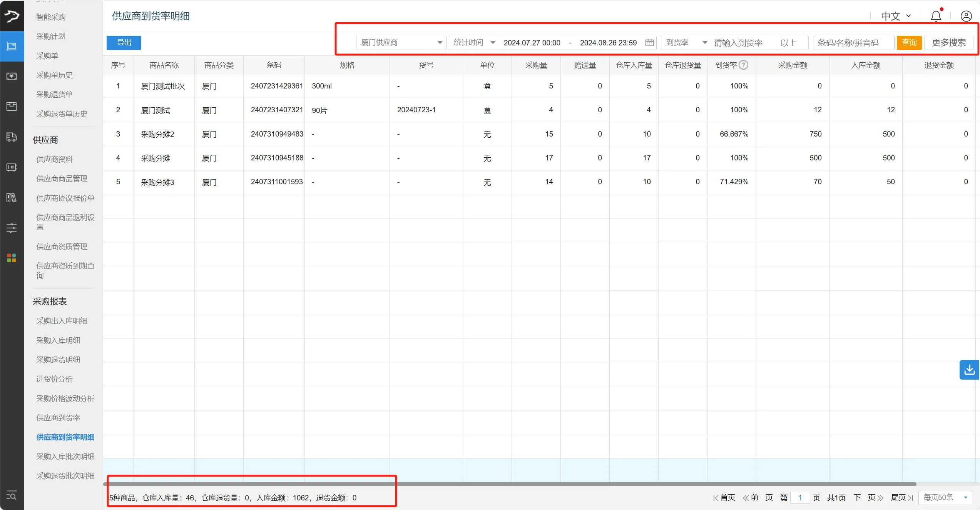Click the notification bell icon
Screen dimensions: 980x510
coord(936,16)
